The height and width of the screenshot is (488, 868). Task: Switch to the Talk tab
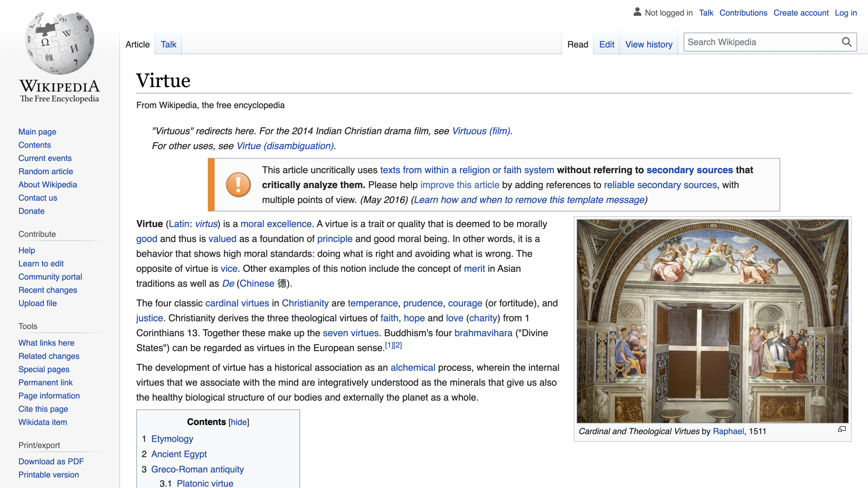[x=168, y=44]
